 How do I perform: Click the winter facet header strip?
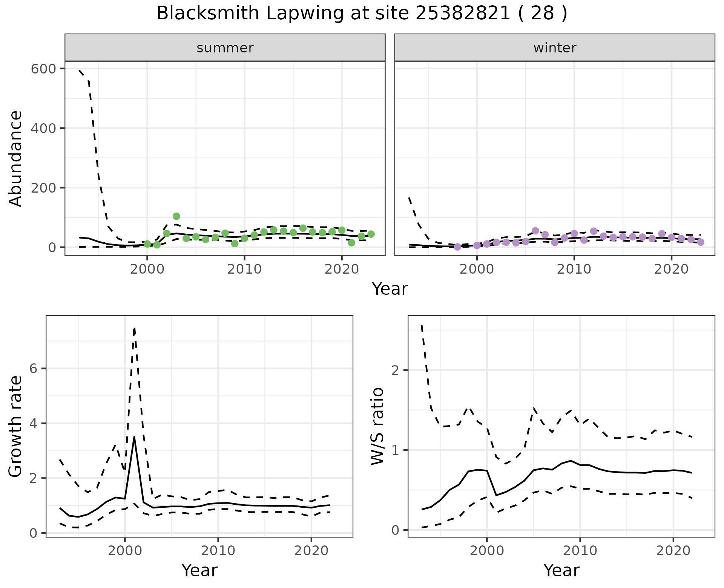[x=554, y=48]
